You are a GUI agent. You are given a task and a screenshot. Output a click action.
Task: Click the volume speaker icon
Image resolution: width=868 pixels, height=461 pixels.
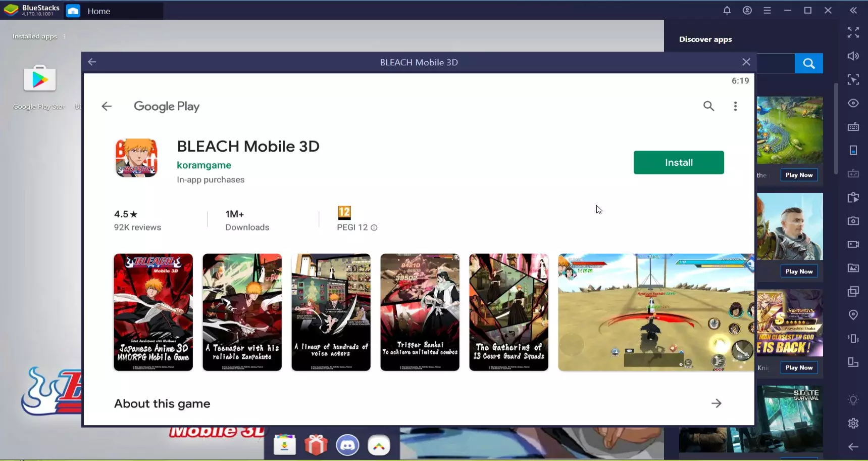pyautogui.click(x=853, y=56)
